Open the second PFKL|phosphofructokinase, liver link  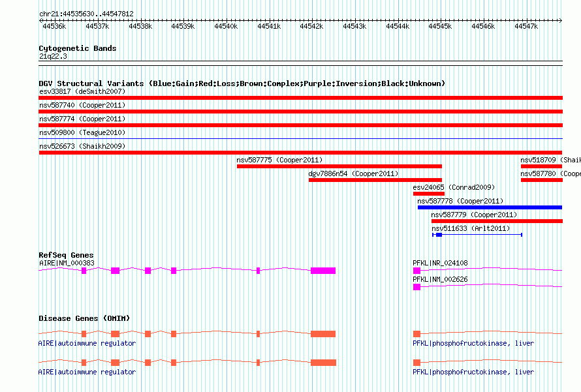coord(473,372)
